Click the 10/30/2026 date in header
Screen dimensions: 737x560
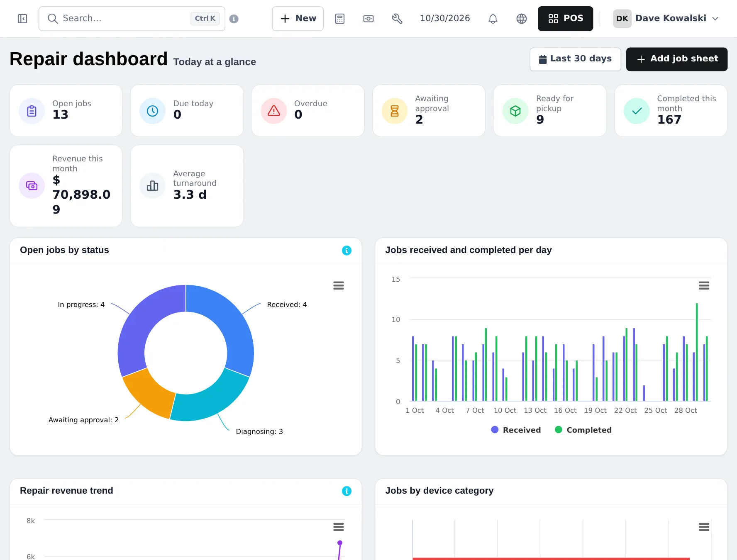pyautogui.click(x=445, y=18)
